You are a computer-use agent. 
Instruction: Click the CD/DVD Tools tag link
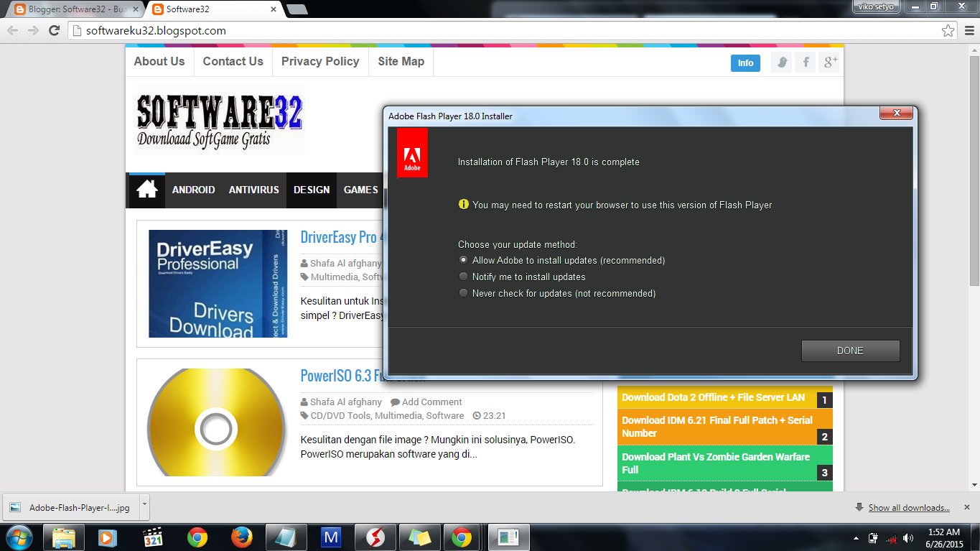pyautogui.click(x=340, y=416)
